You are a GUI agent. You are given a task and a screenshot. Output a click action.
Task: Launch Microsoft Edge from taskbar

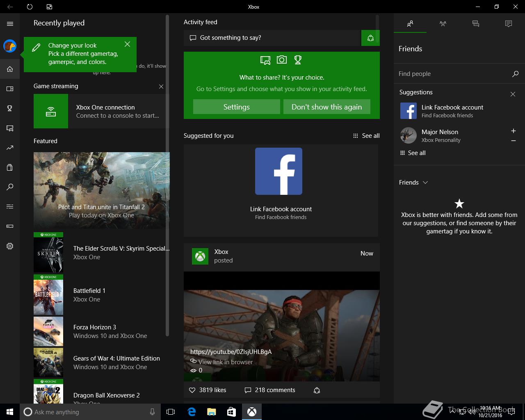191,412
